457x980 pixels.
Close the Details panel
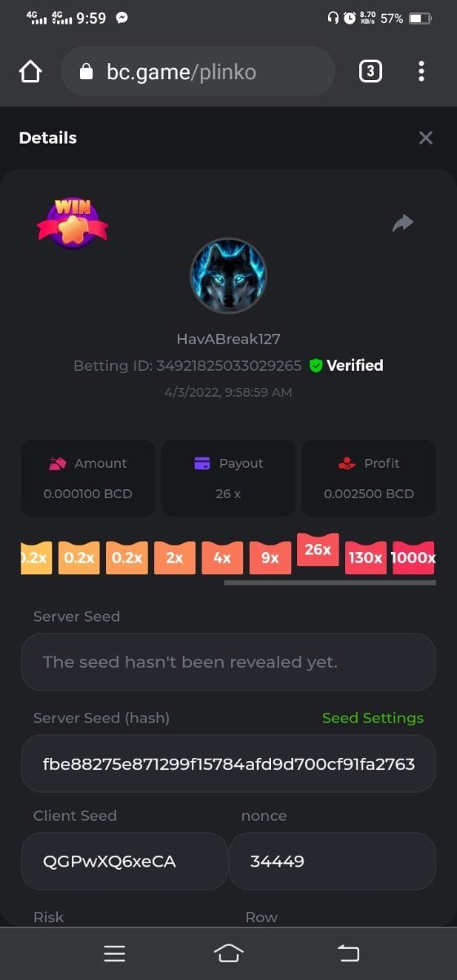pos(425,138)
